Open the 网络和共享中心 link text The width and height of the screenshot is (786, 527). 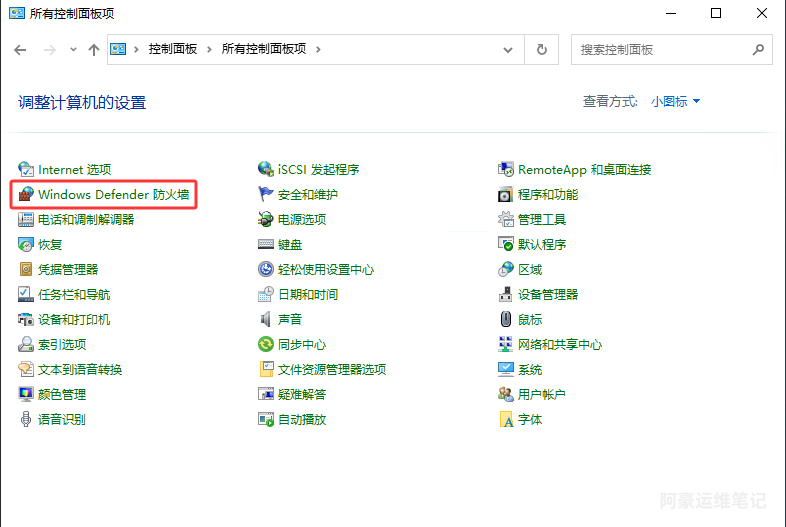pos(559,344)
